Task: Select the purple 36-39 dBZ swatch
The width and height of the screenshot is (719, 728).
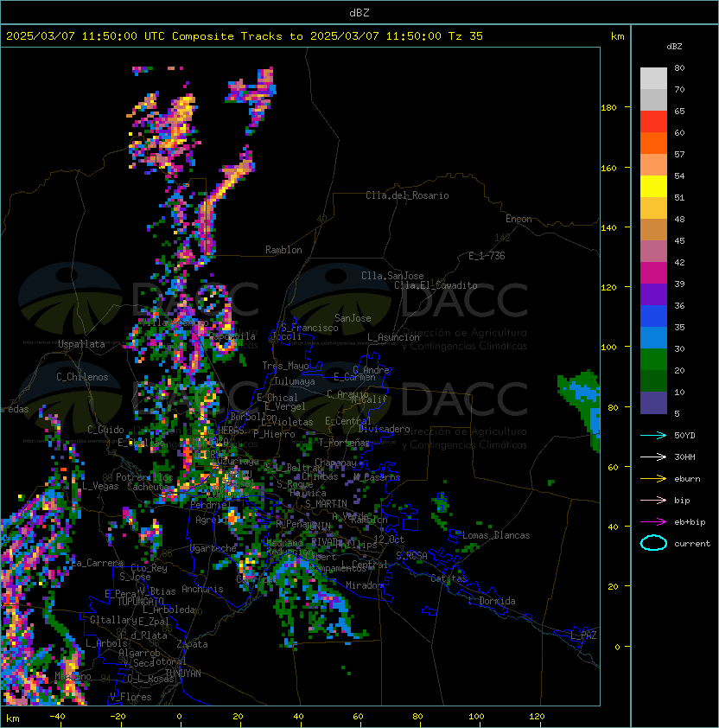Action: pyautogui.click(x=653, y=295)
